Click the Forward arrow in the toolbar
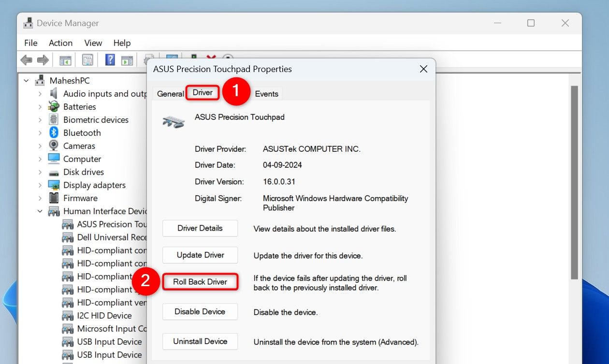The width and height of the screenshot is (609, 364). click(x=43, y=60)
